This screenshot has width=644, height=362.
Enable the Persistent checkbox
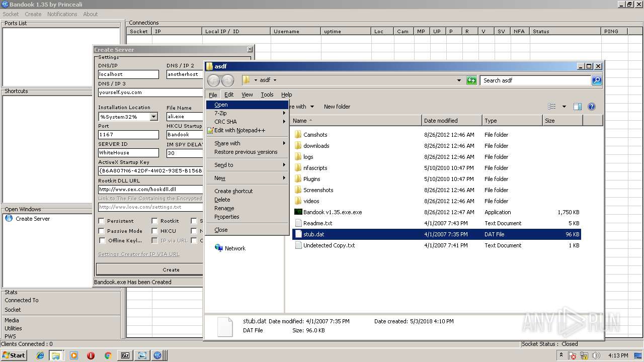(x=101, y=221)
